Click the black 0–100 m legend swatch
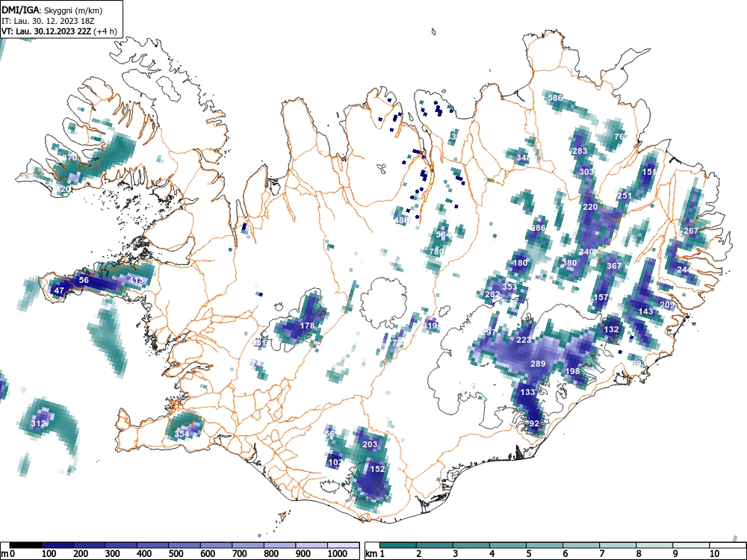The width and height of the screenshot is (747, 560). click(x=25, y=545)
